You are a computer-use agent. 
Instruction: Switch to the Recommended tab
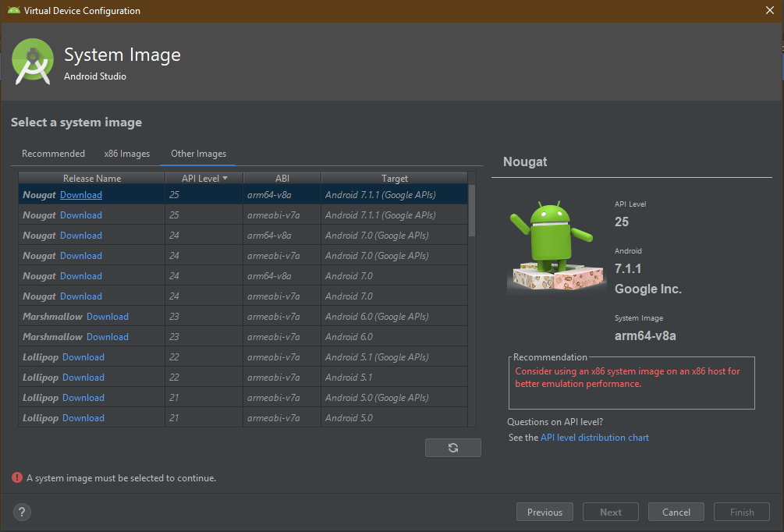pos(53,154)
